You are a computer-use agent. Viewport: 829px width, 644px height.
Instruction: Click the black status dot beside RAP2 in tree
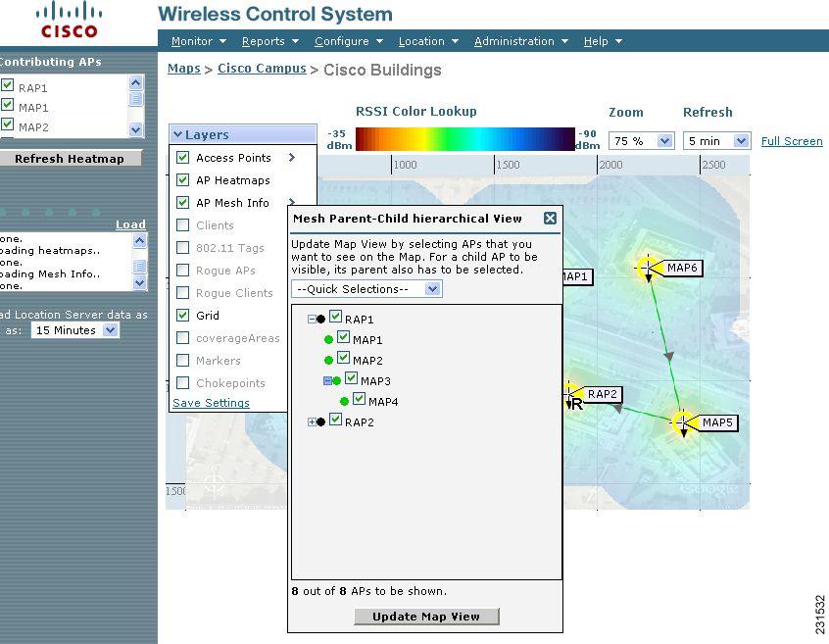(x=320, y=421)
